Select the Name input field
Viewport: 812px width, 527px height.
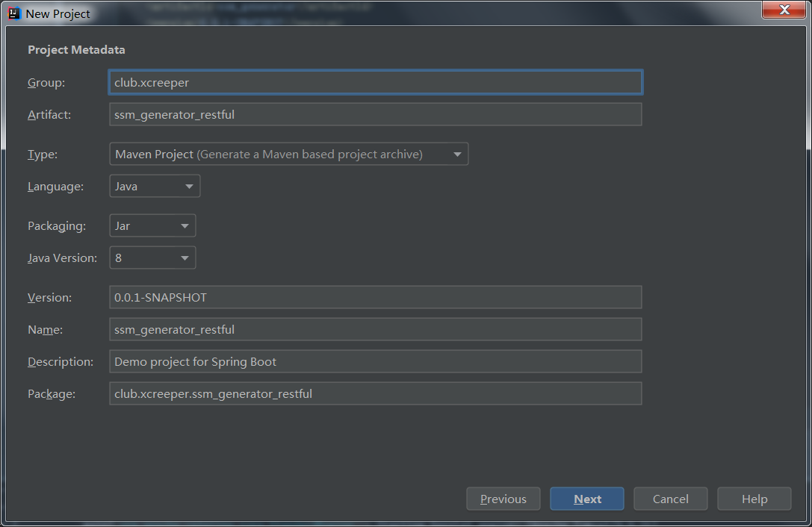click(376, 330)
